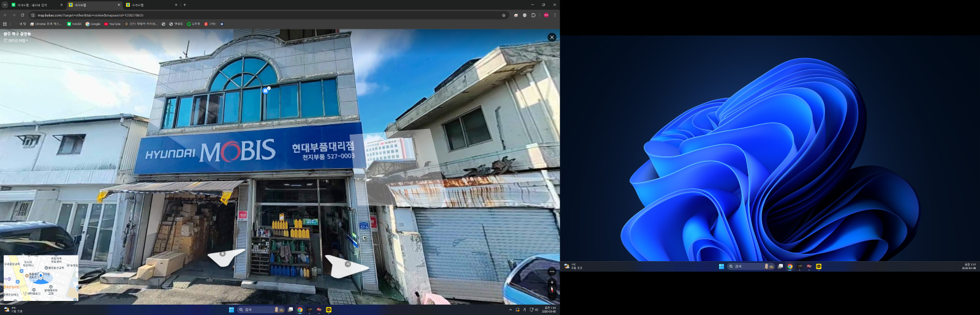Open KakaoTalk from the left monitor taskbar
This screenshot has height=315, width=980.
click(329, 309)
